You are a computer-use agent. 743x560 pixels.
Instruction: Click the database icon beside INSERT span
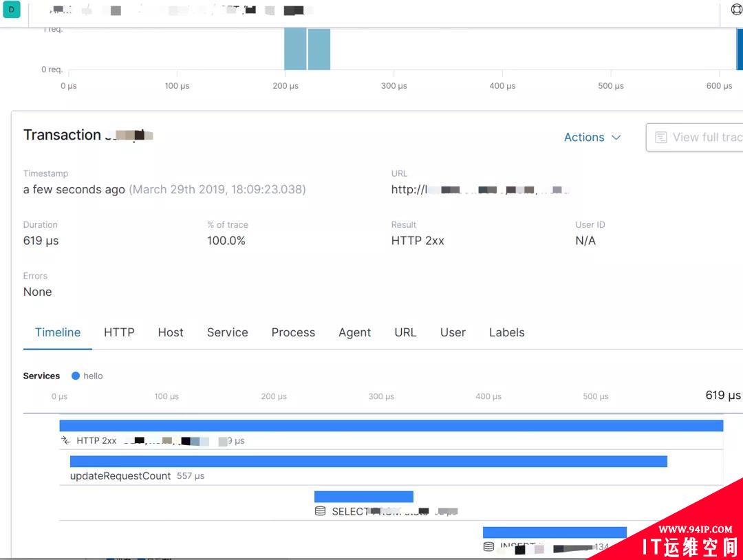point(488,547)
